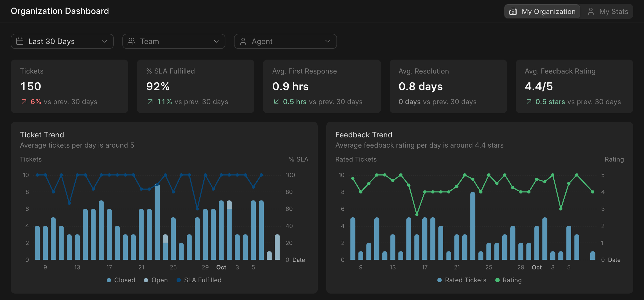Switch to My Organization tab
The width and height of the screenshot is (644, 300).
coord(542,12)
